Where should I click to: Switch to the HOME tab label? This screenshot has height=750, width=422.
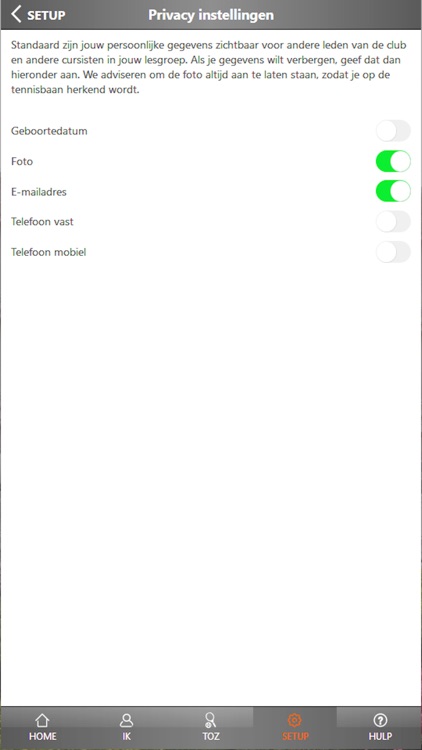click(x=43, y=737)
